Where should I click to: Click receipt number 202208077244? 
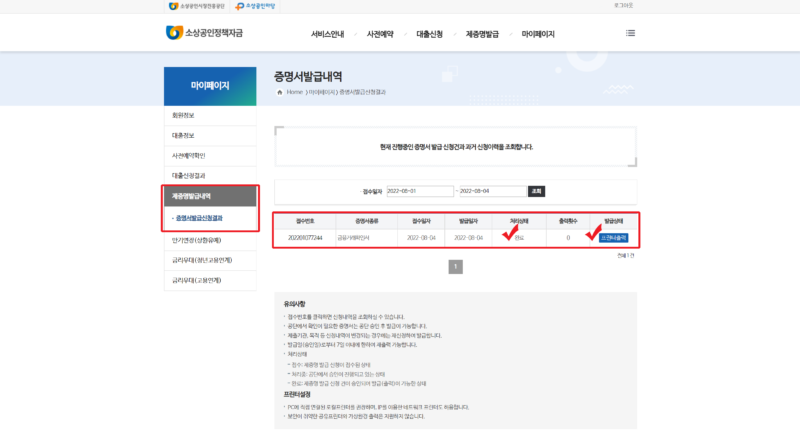tap(305, 238)
